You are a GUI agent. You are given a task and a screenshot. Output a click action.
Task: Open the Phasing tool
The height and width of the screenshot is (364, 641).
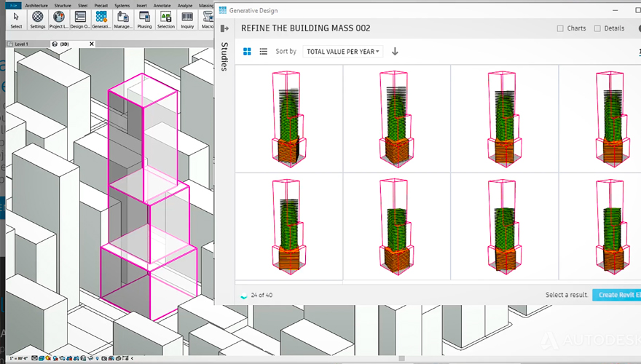tap(144, 20)
